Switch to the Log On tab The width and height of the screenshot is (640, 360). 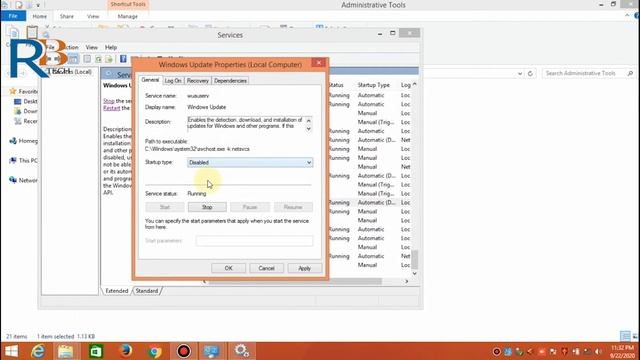coord(173,81)
